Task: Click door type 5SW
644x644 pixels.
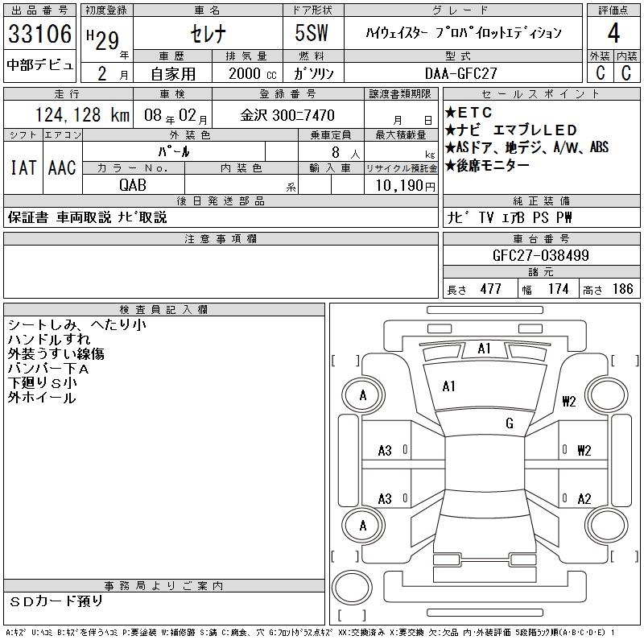Action: [x=312, y=33]
